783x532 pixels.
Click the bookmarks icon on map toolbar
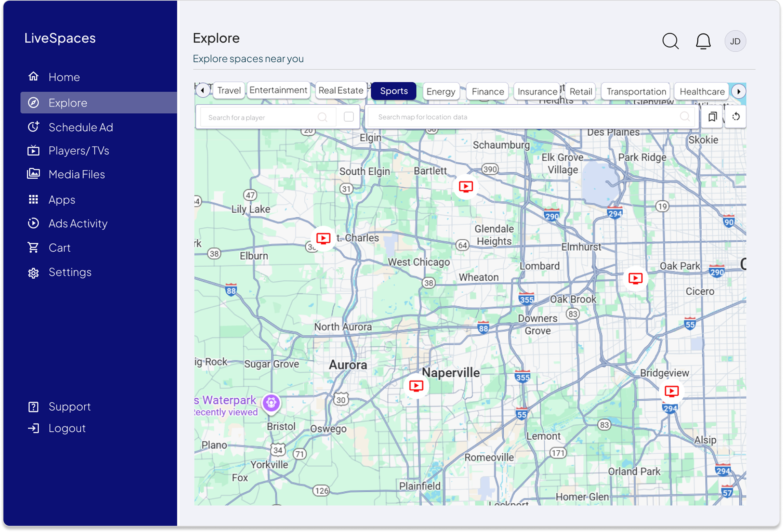click(712, 117)
